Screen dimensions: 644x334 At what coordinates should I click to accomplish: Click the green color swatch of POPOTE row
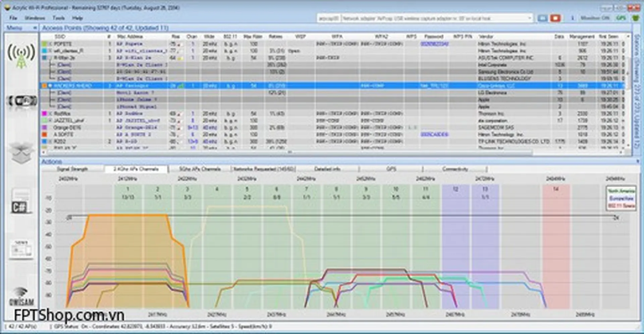44,44
